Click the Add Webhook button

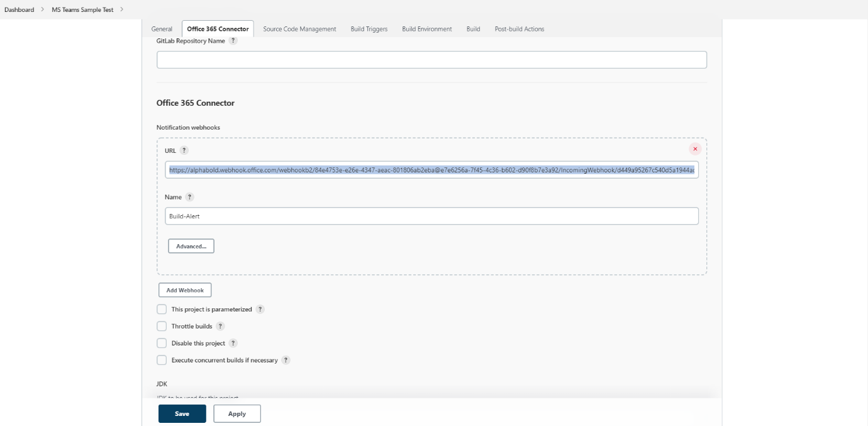pyautogui.click(x=184, y=290)
